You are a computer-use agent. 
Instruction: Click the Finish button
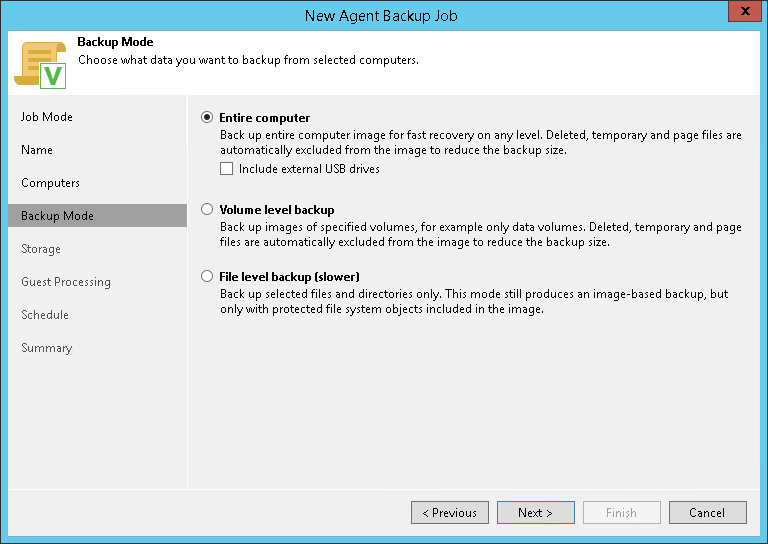coord(621,513)
